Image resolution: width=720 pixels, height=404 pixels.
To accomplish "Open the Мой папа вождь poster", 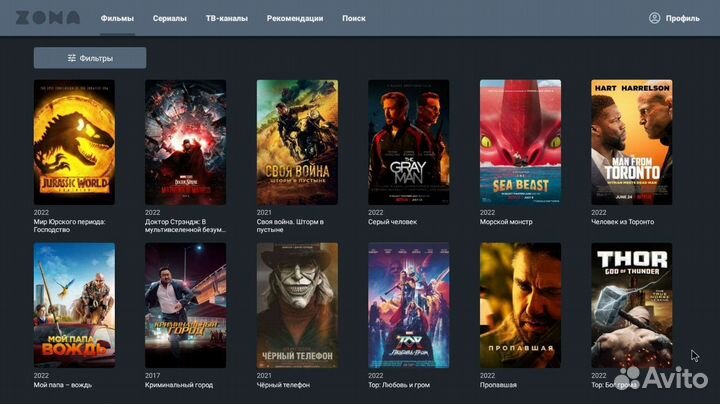I will point(74,305).
